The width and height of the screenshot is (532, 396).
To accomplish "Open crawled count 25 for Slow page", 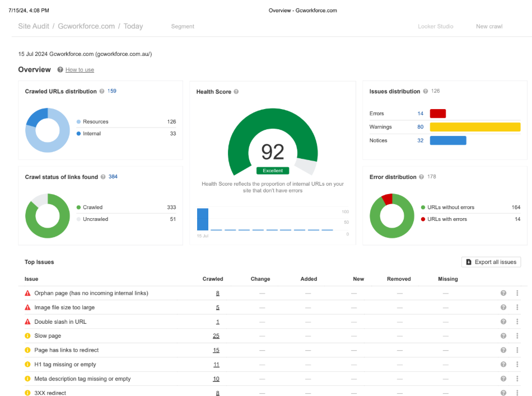I will click(216, 336).
